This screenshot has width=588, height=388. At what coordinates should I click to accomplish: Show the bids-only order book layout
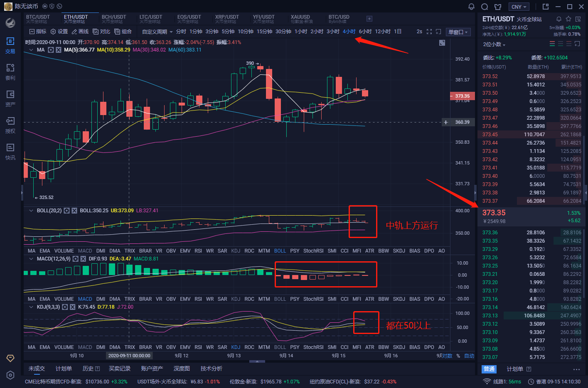[561, 44]
